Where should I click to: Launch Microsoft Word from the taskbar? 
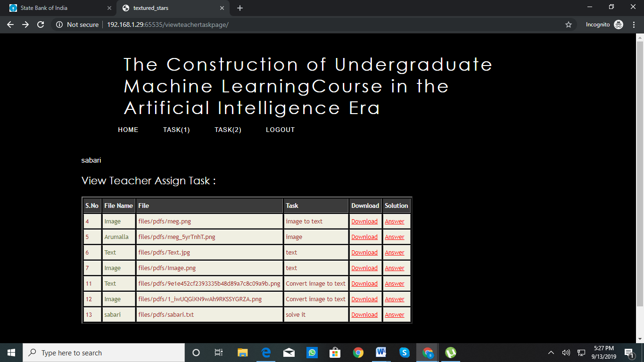point(381,353)
